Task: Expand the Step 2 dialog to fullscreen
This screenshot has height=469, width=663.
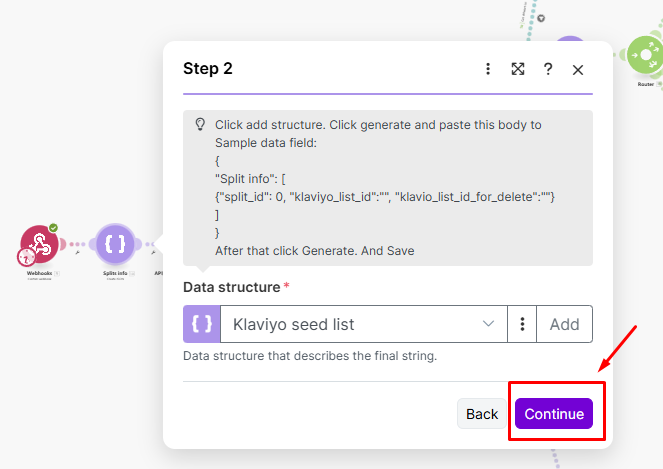Action: (518, 69)
